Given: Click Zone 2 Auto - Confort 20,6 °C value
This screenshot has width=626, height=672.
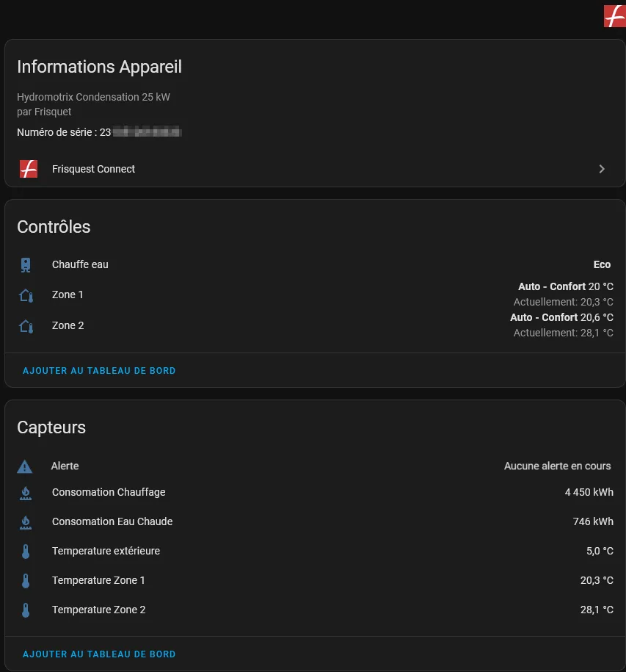Looking at the screenshot, I should point(561,317).
